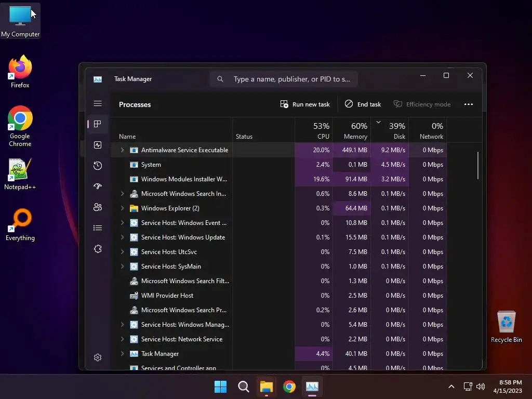Select the System process row
Image resolution: width=532 pixels, height=399 pixels.
click(x=278, y=165)
